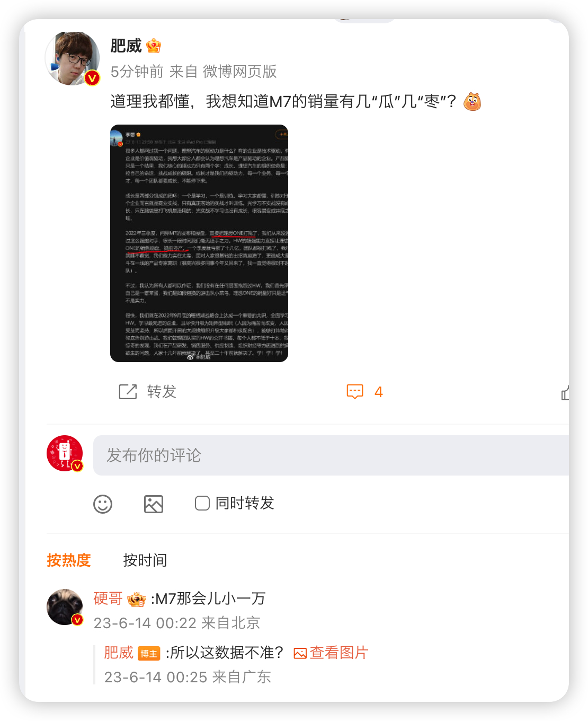Image resolution: width=588 pixels, height=721 pixels.
Task: Check the 同时转发 checkbox
Action: tap(202, 503)
